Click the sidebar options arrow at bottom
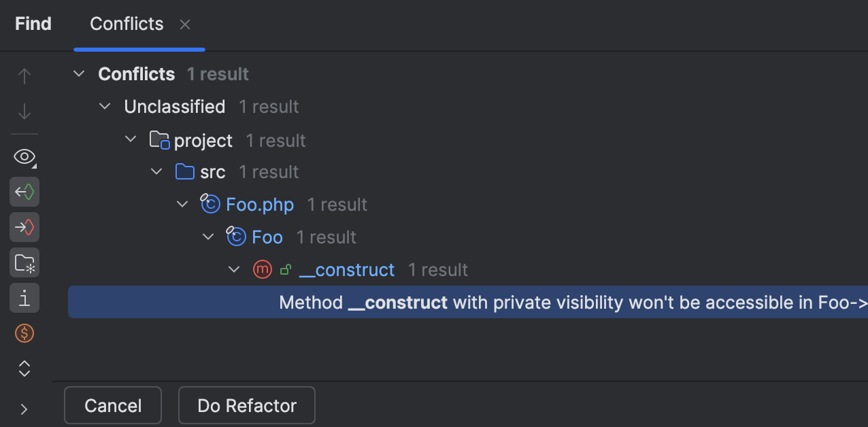The width and height of the screenshot is (868, 427). tap(24, 409)
